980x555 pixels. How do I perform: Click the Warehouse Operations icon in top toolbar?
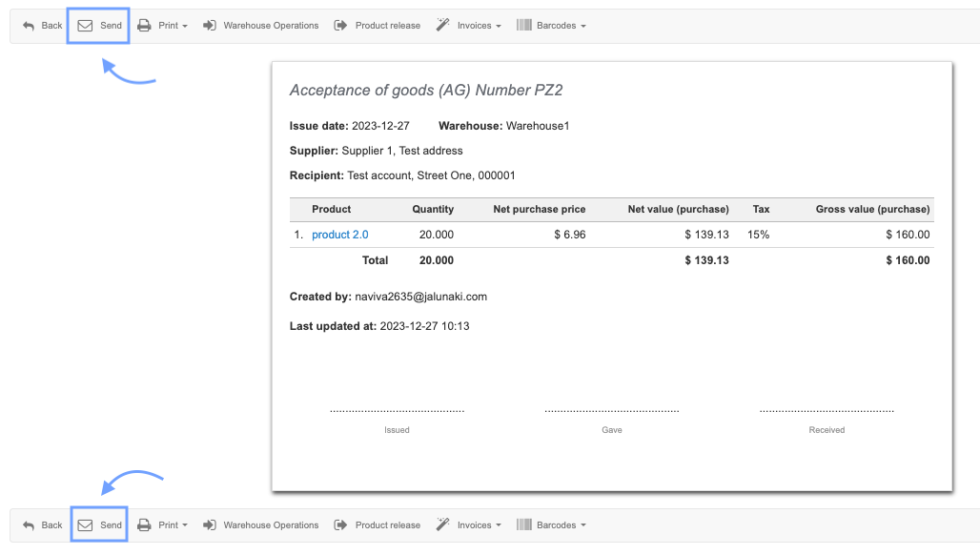[x=210, y=26]
